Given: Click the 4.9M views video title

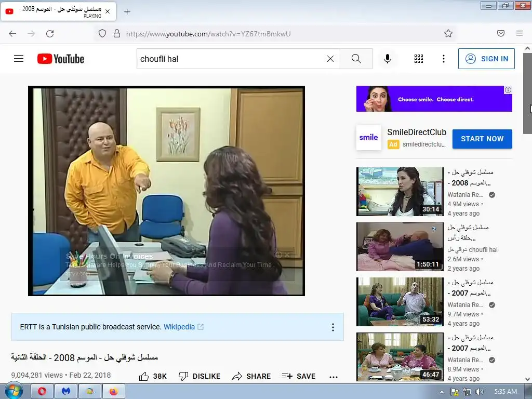Looking at the screenshot, I should click(470, 178).
